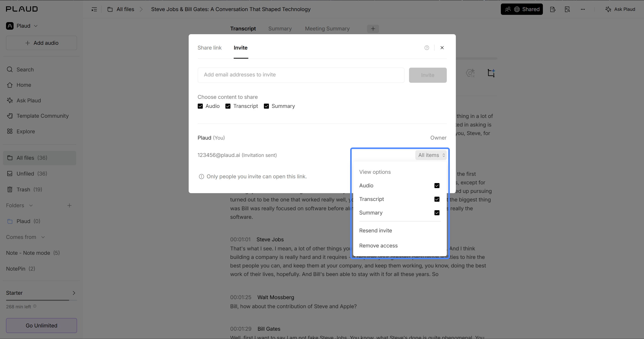644x339 pixels.
Task: Click the 123456@plaud.ai invitee entry
Action: pos(237,155)
